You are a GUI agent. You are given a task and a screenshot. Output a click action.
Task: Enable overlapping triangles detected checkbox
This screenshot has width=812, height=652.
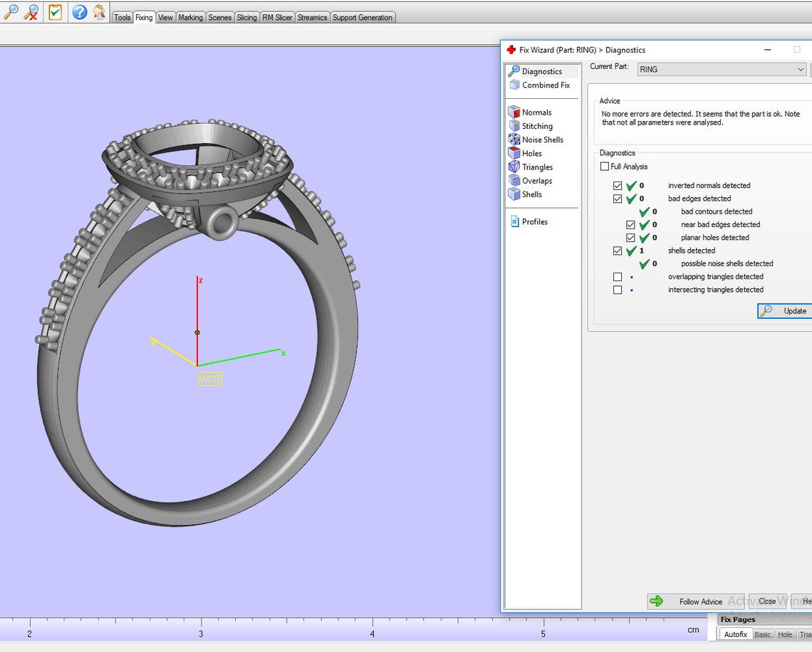tap(618, 276)
